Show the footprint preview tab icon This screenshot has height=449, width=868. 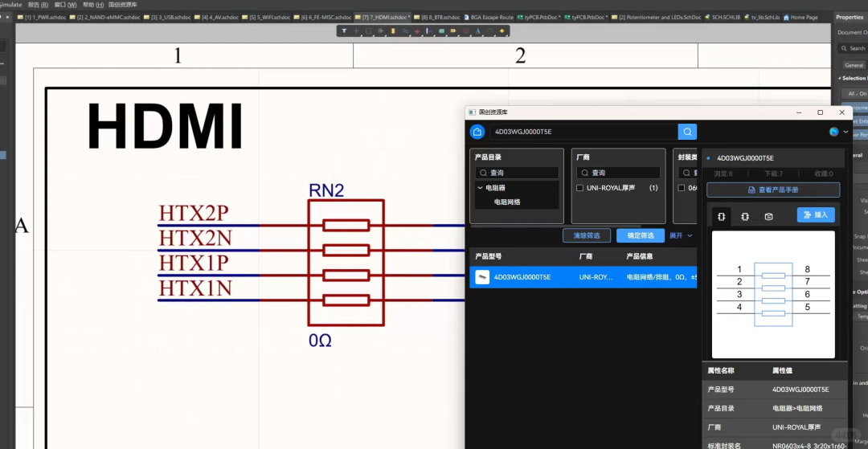745,216
